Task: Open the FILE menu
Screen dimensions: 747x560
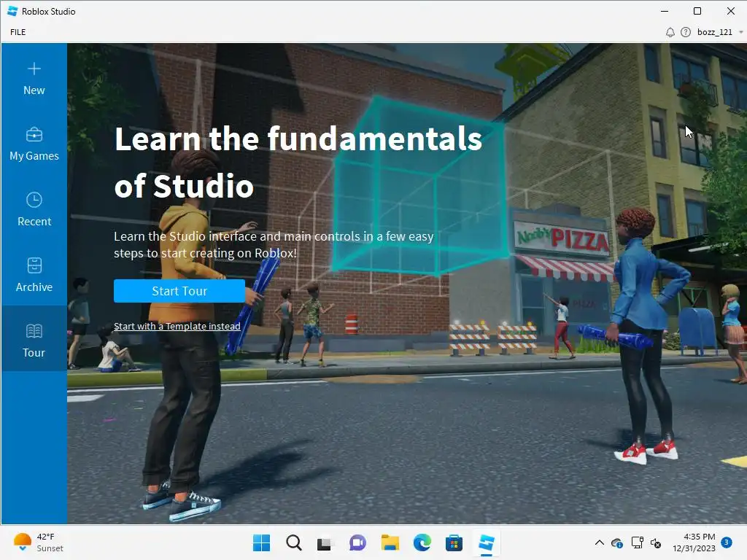Action: point(18,32)
